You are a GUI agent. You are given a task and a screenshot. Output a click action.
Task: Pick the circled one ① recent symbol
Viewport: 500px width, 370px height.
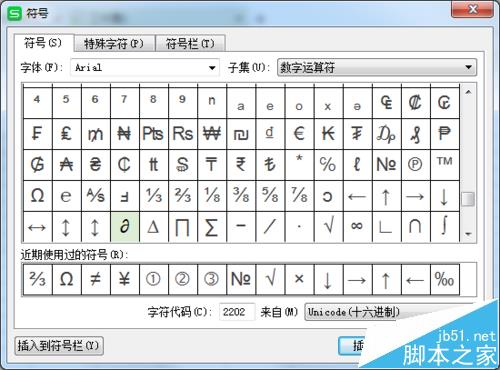pyautogui.click(x=154, y=279)
